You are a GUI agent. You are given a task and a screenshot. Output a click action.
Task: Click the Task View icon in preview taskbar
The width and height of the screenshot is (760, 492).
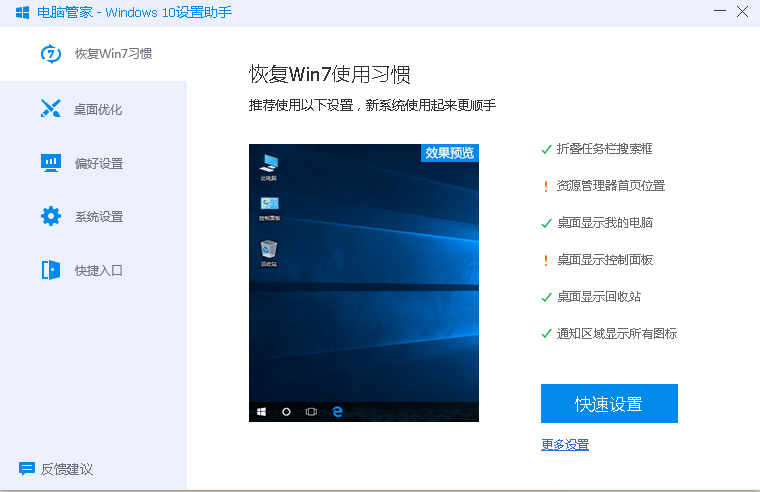click(312, 412)
